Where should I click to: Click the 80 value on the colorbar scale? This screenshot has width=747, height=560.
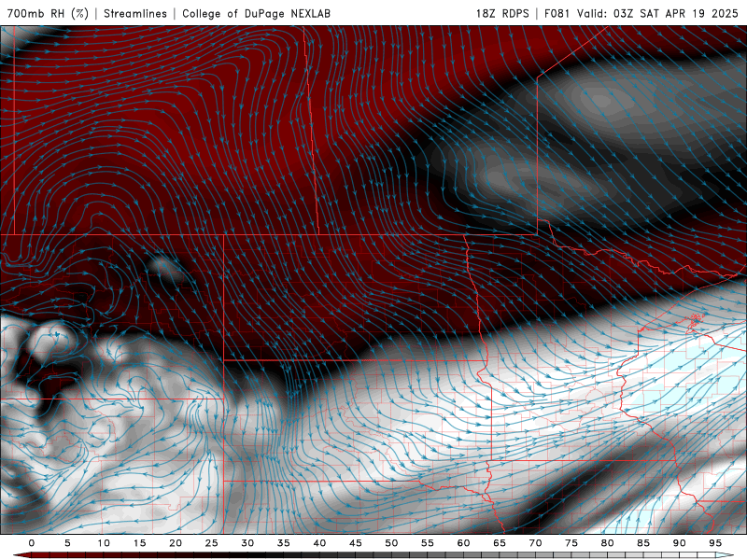click(607, 543)
